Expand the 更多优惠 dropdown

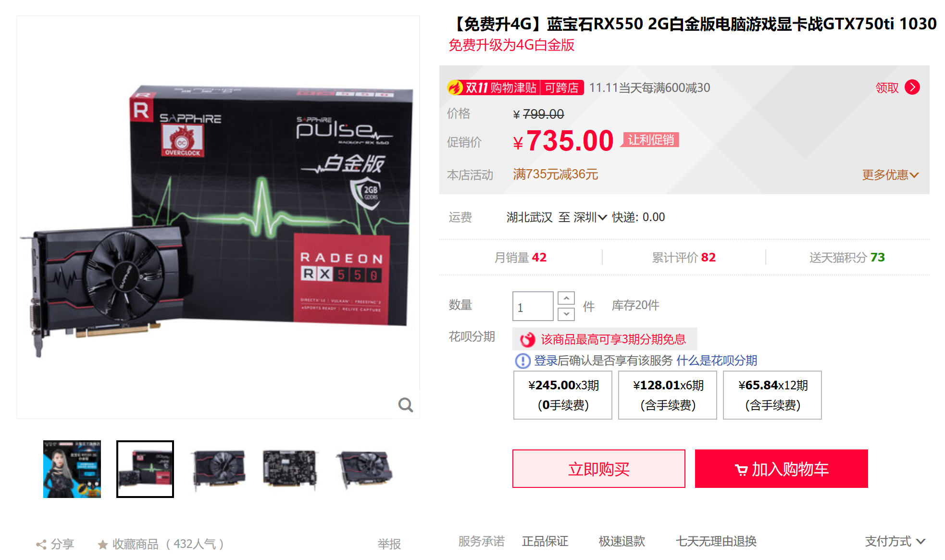tap(890, 175)
